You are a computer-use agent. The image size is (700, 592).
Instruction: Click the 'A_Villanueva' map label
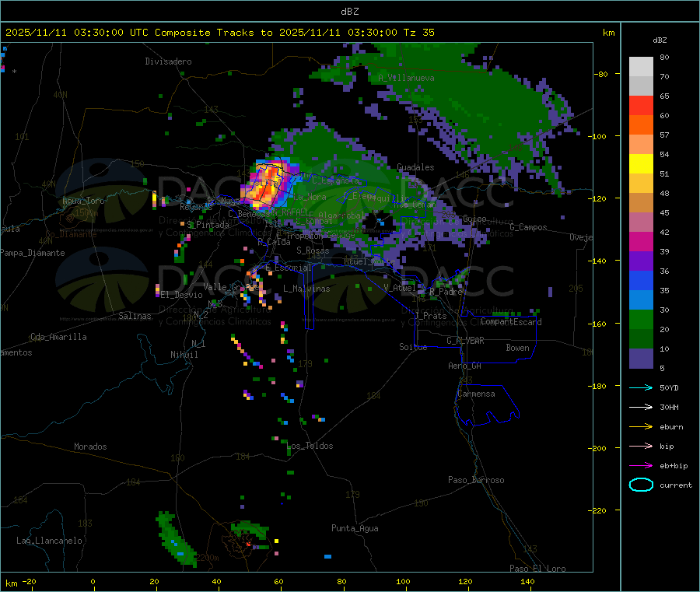[406, 78]
